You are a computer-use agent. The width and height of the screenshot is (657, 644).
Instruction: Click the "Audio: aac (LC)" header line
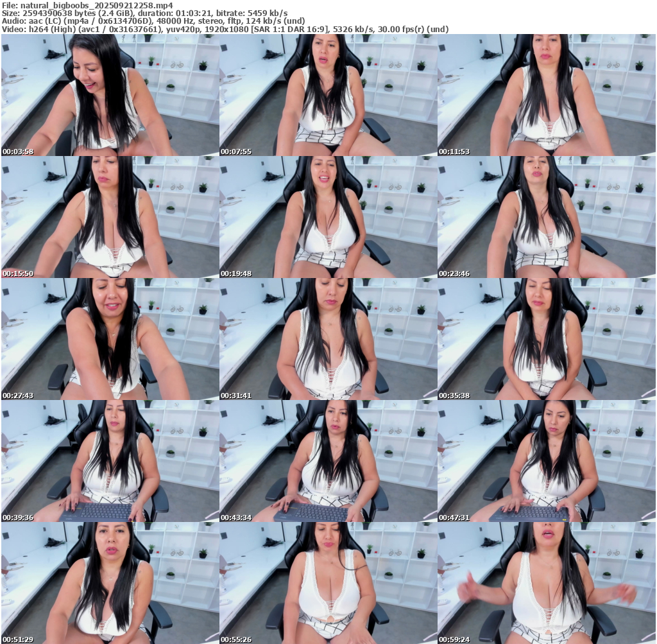point(153,21)
